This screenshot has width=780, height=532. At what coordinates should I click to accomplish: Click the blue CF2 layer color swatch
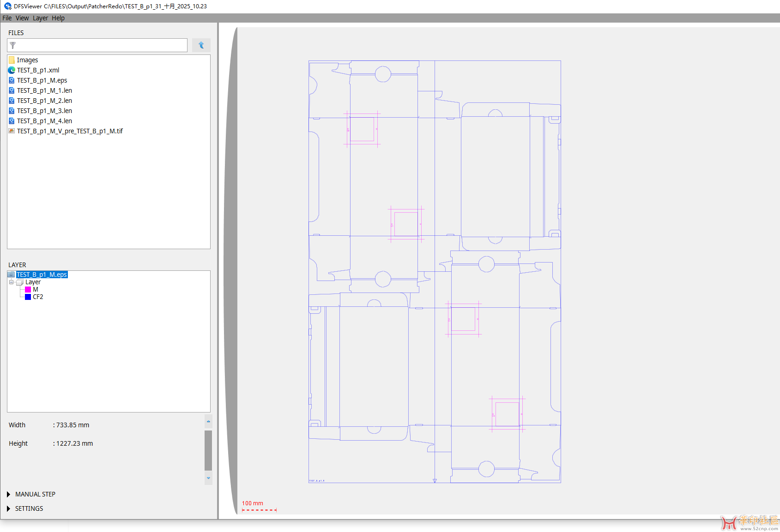[28, 297]
